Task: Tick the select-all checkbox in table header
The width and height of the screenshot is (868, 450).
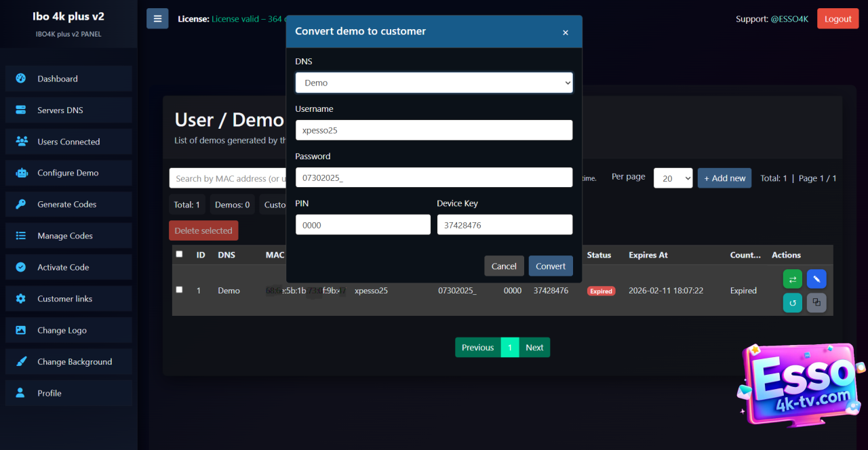Action: pos(179,254)
